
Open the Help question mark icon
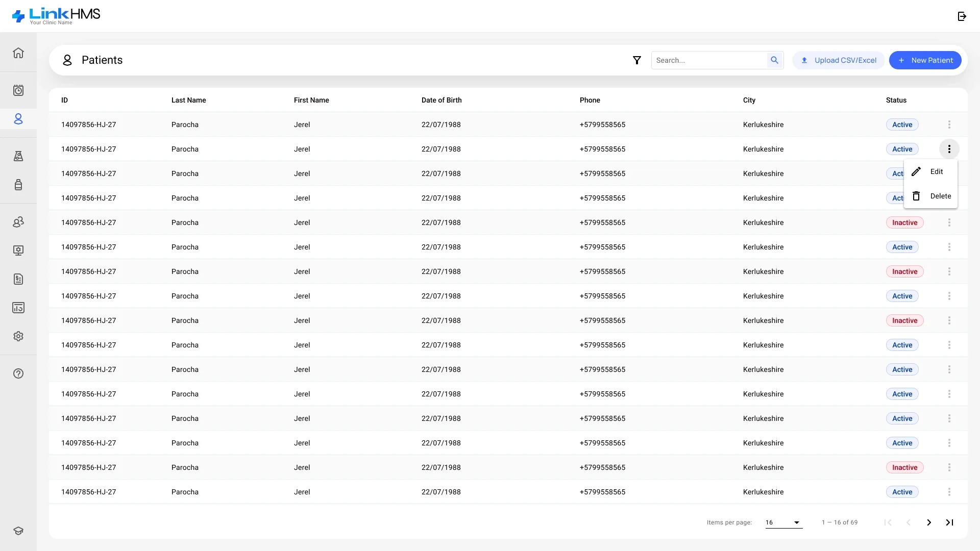coord(18,373)
